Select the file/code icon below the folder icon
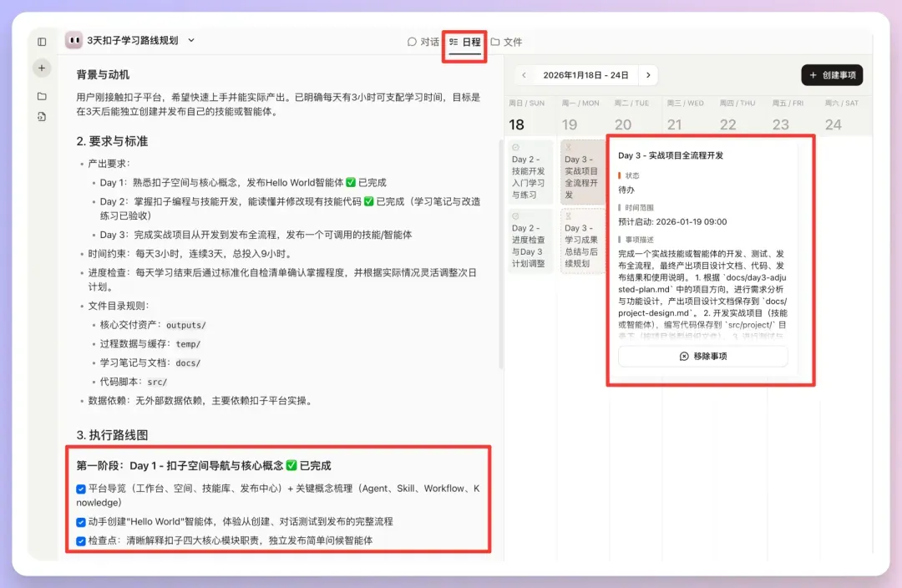902x588 pixels. coord(42,118)
